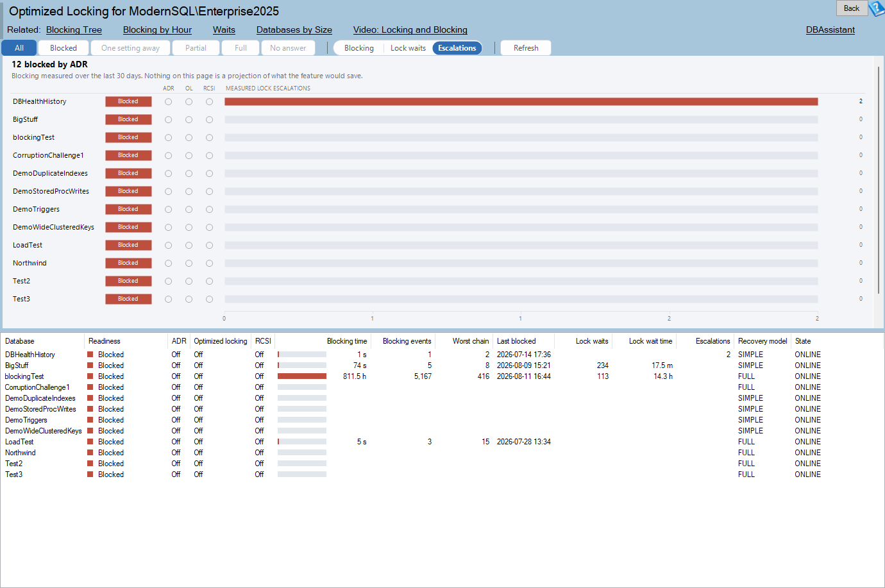Select the Partial filter tab
The image size is (885, 588).
196,48
